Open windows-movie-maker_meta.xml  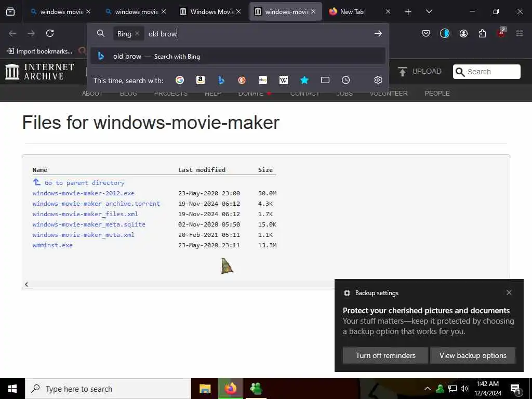pyautogui.click(x=84, y=235)
